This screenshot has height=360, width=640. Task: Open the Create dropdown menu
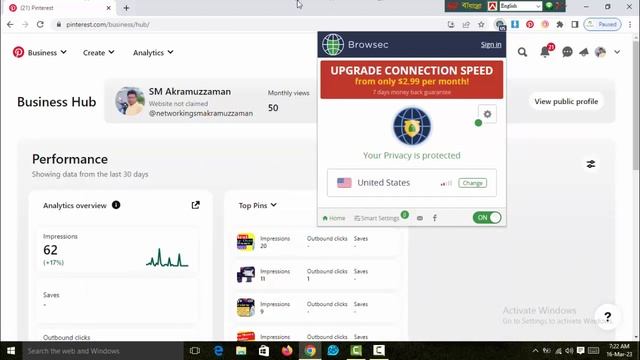click(98, 53)
